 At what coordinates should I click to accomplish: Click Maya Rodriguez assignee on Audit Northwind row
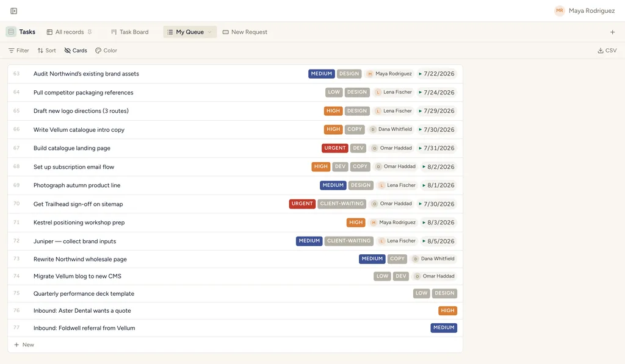[389, 74]
